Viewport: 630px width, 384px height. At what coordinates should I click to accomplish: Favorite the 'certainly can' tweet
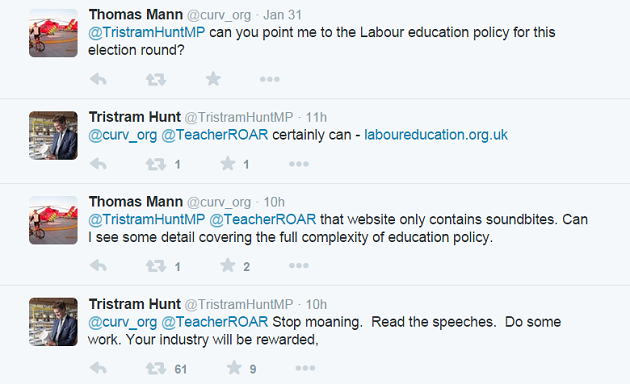coord(228,163)
